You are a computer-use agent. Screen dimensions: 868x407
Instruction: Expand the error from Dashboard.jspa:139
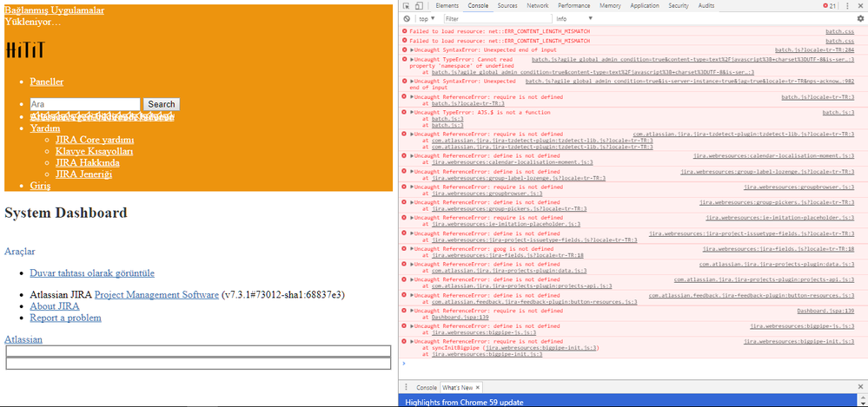pyautogui.click(x=412, y=311)
